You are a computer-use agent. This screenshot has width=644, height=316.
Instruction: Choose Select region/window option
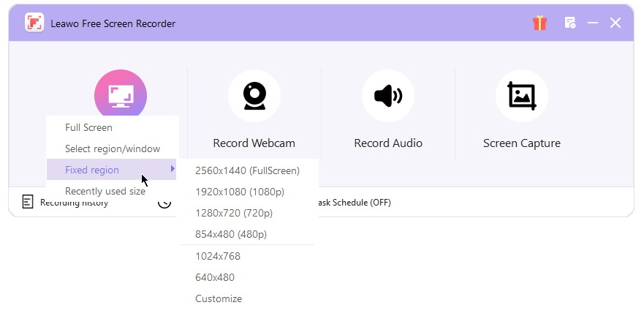coord(111,148)
